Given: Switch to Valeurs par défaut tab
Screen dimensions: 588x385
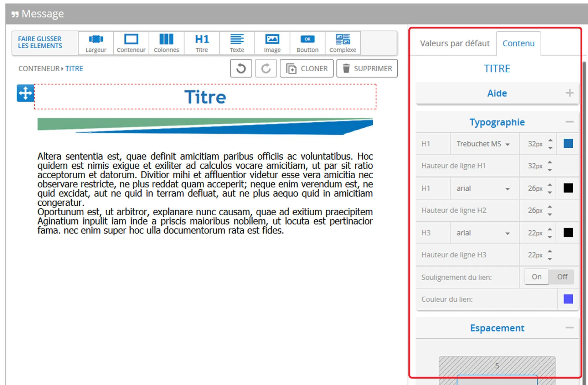Looking at the screenshot, I should click(x=455, y=43).
